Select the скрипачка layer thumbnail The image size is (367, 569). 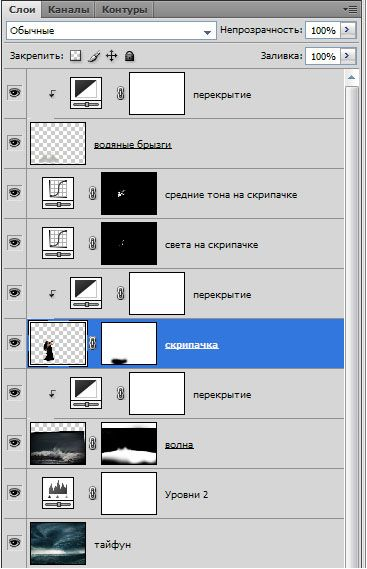coord(58,343)
